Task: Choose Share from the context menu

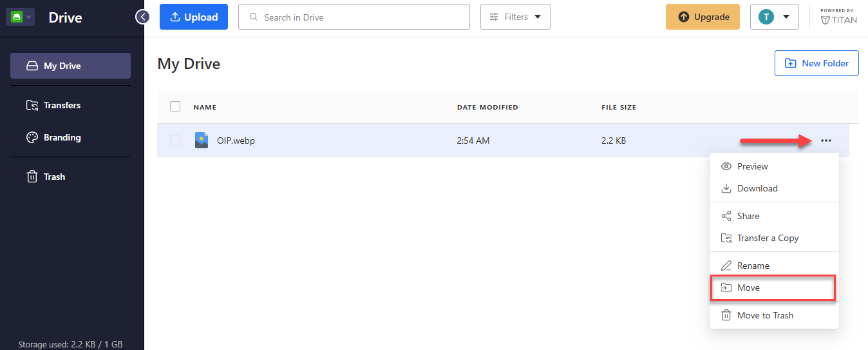Action: click(x=775, y=216)
